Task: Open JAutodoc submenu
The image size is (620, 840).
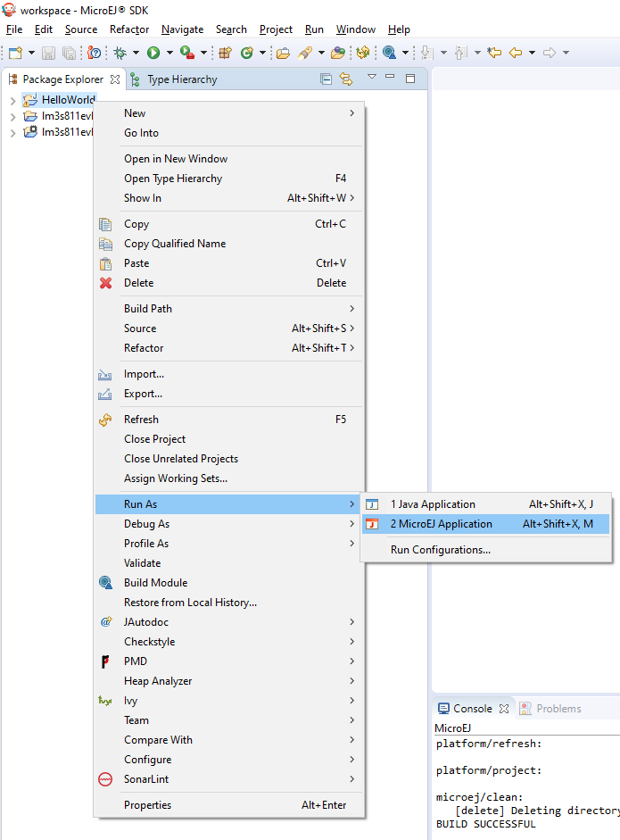Action: 228,622
